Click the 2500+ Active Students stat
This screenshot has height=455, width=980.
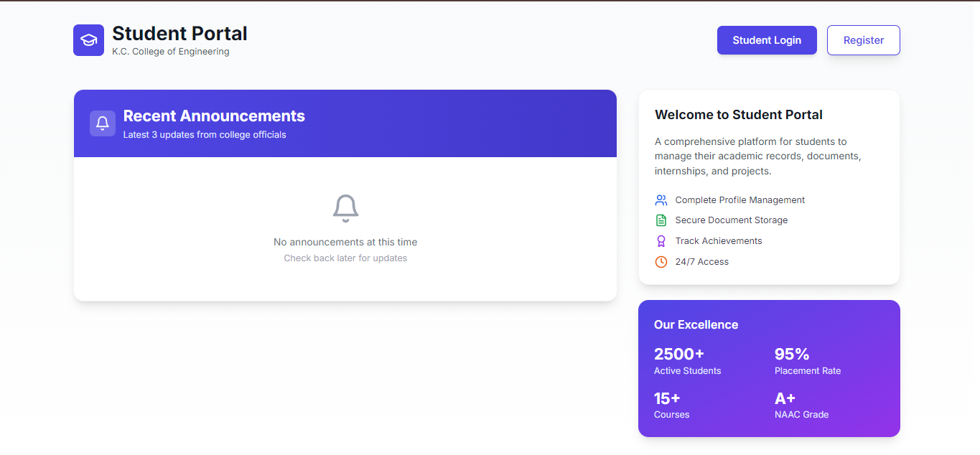point(687,361)
